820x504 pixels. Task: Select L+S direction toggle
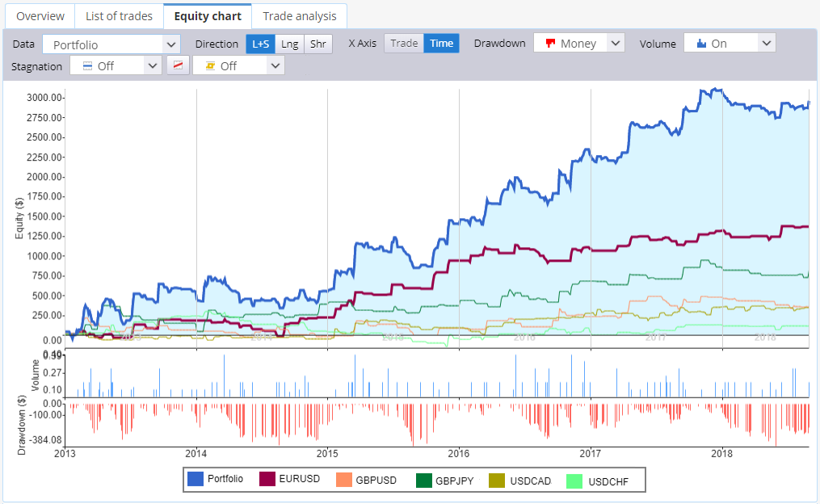pyautogui.click(x=260, y=44)
